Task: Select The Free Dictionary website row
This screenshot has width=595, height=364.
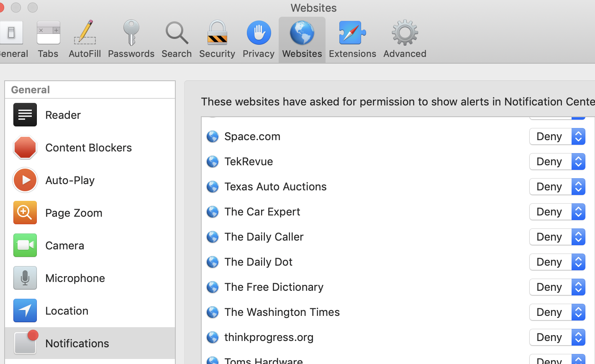Action: [398, 287]
